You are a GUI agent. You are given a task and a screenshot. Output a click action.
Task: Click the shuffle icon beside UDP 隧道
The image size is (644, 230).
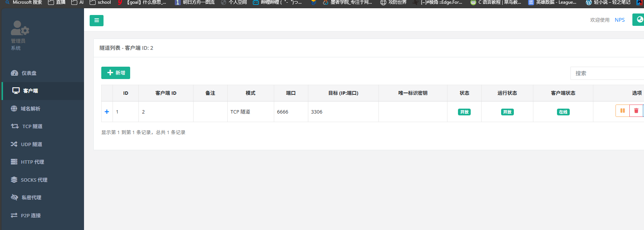(x=14, y=144)
